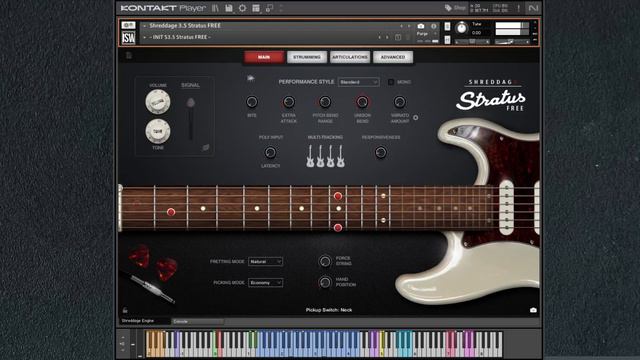
Task: Click the minimize view icon in header
Action: click(x=269, y=8)
